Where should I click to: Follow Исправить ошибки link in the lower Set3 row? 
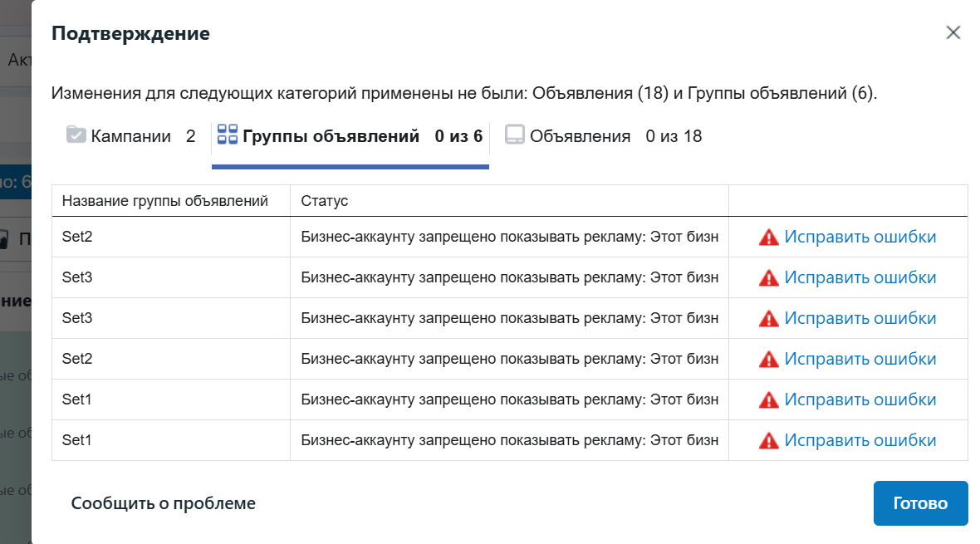(x=860, y=319)
